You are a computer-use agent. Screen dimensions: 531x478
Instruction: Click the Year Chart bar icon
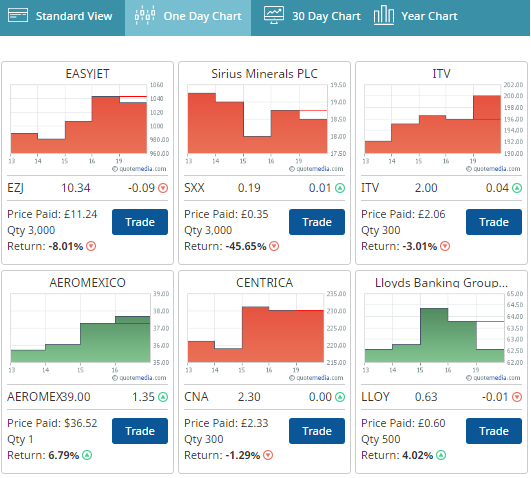pos(384,16)
